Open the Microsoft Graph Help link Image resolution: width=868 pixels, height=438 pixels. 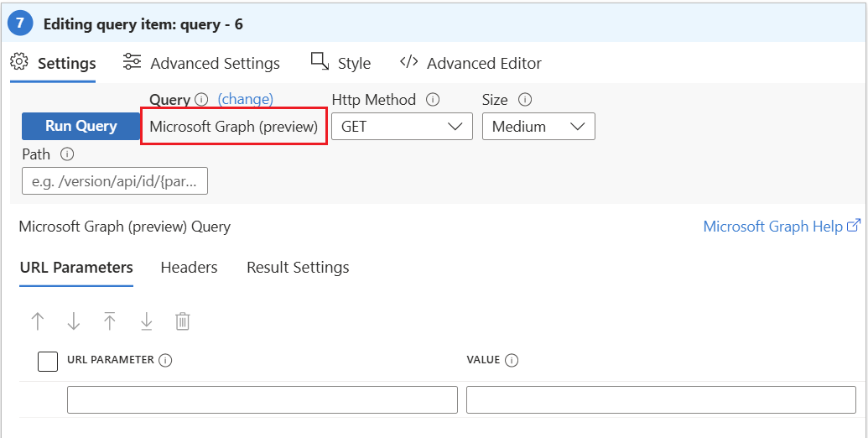coord(782,227)
